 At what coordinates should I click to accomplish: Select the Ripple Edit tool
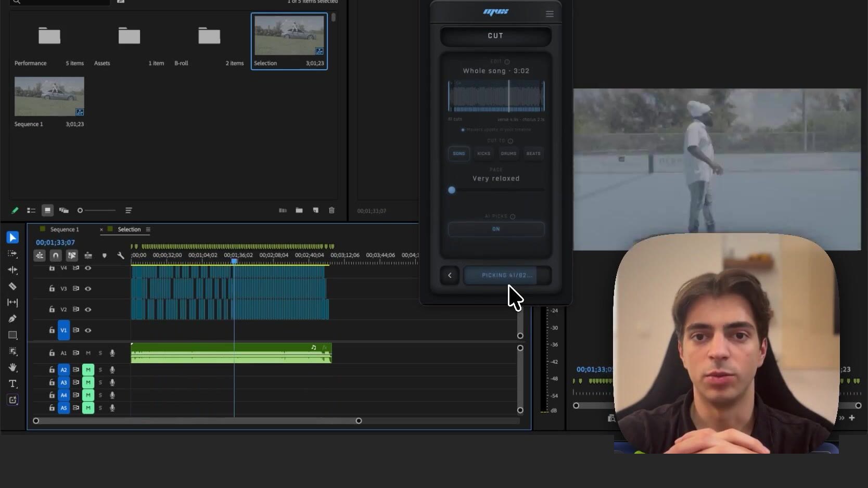[x=12, y=270]
